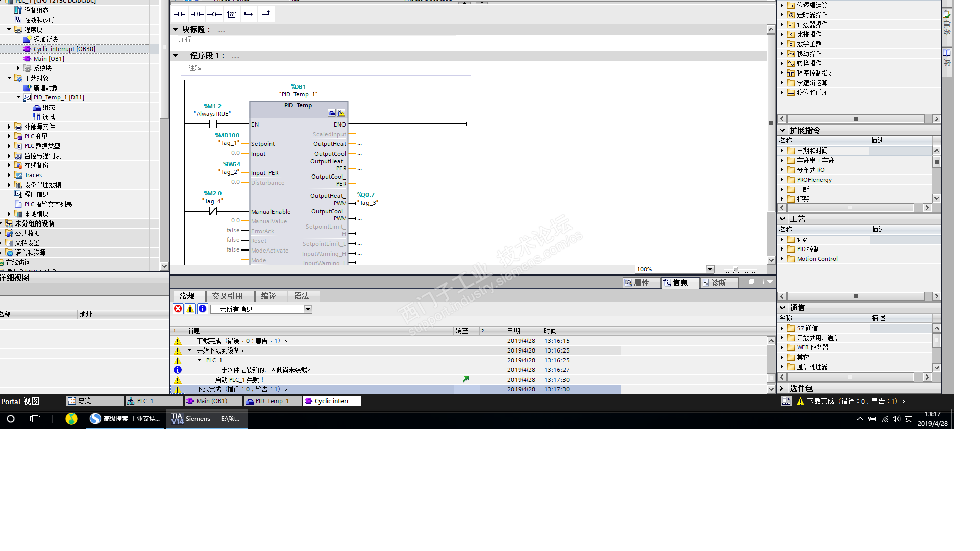The image size is (980, 551).
Task: Expand the PLC 变量 tree folder
Action: point(9,136)
